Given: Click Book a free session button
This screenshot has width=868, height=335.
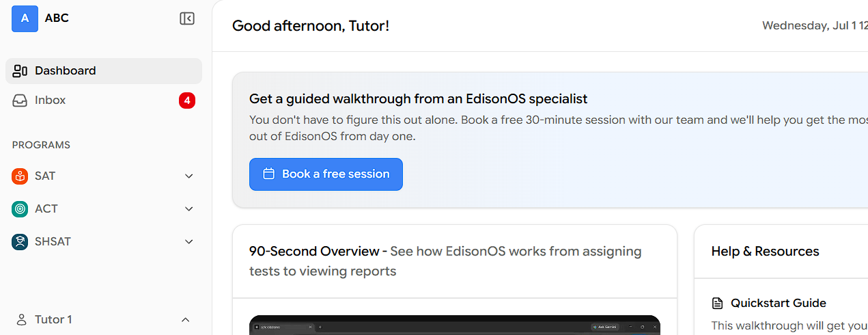Looking at the screenshot, I should click(326, 174).
